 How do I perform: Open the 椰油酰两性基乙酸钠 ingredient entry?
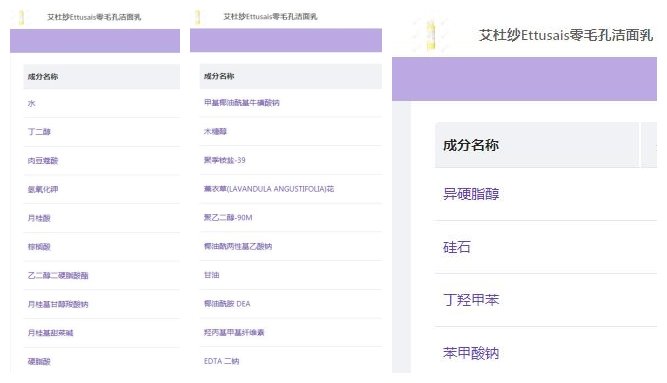pos(238,246)
